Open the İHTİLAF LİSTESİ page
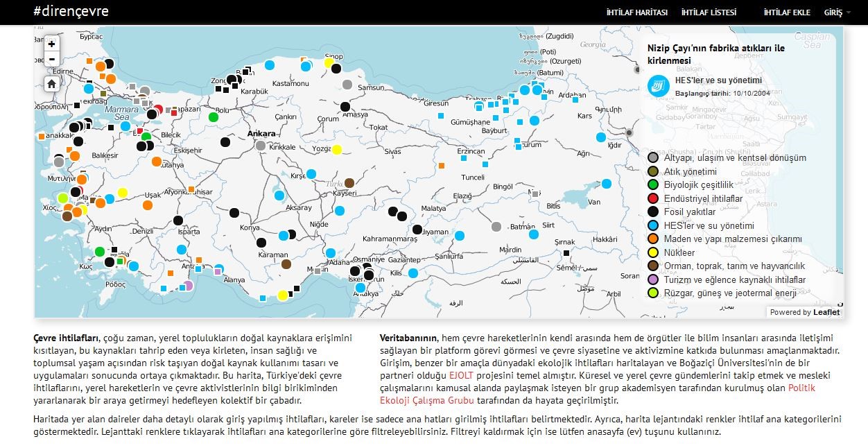Viewport: 868px width, 448px height. [x=709, y=12]
